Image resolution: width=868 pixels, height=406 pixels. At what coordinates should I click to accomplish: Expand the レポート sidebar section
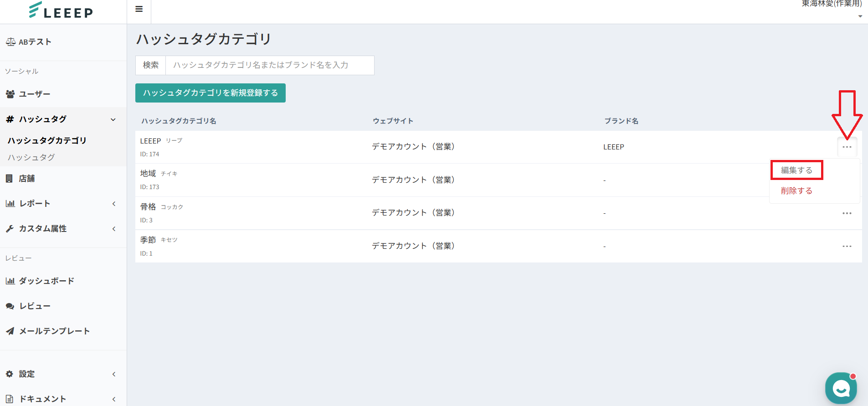(113, 204)
